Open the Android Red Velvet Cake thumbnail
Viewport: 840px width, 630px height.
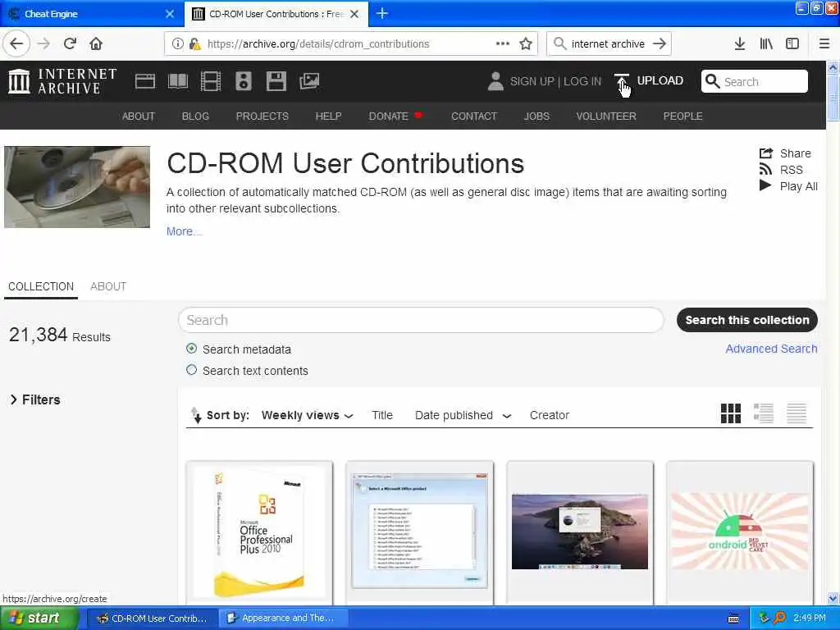739,532
